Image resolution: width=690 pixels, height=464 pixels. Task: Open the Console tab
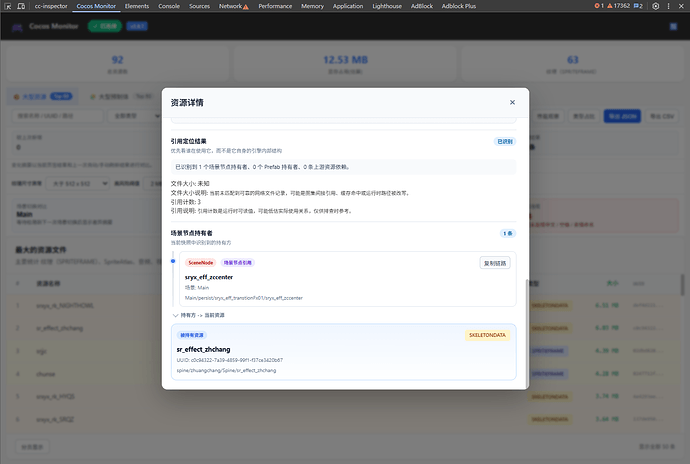pyautogui.click(x=169, y=6)
